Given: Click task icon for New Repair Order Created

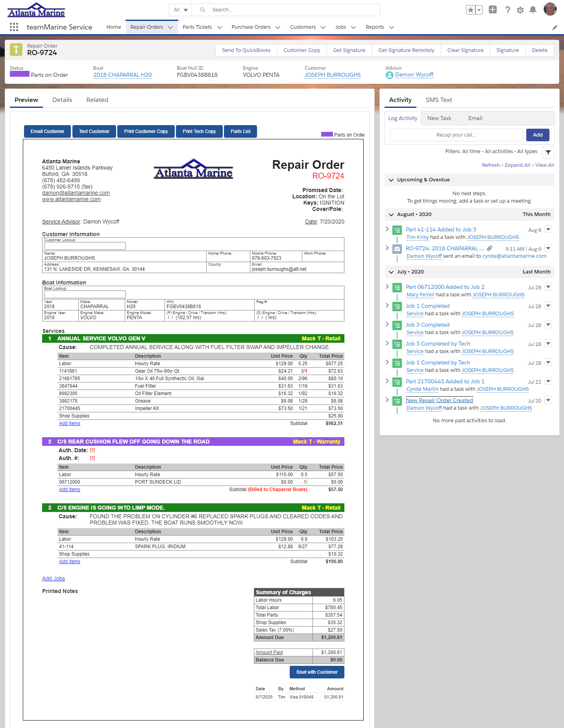Looking at the screenshot, I should [x=397, y=401].
